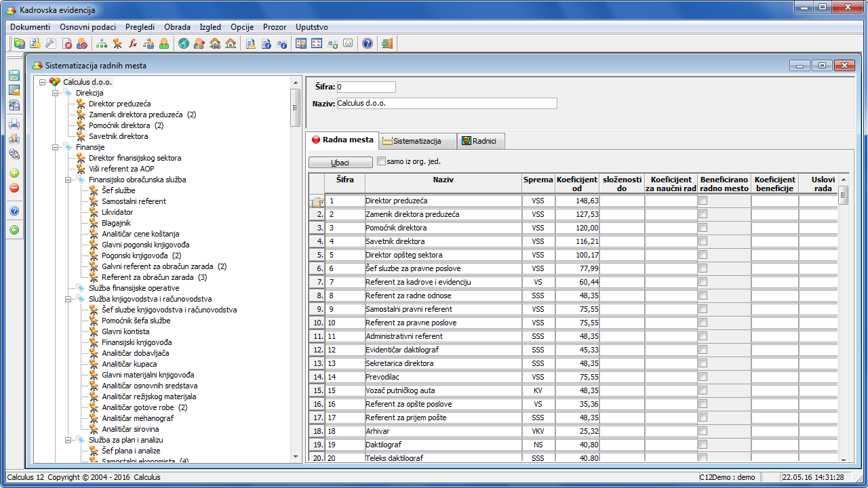The image size is (868, 488).
Task: Click the tile windows toolbar icon
Action: [317, 44]
